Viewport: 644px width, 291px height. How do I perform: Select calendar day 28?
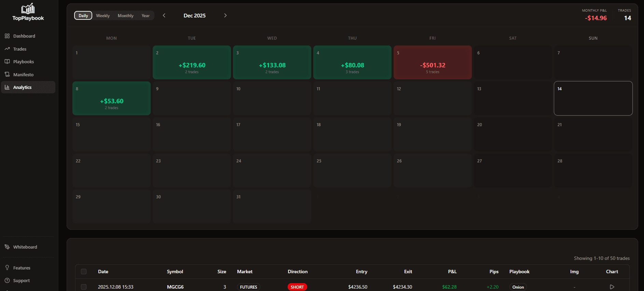pyautogui.click(x=593, y=171)
